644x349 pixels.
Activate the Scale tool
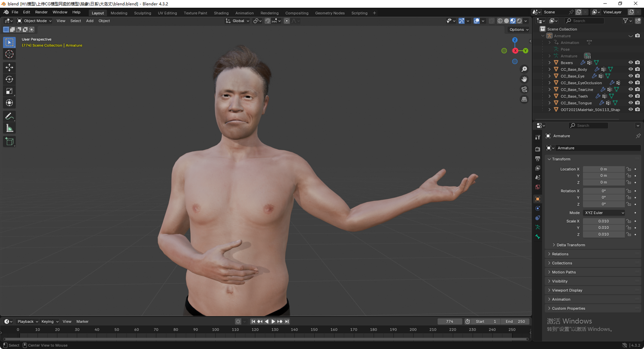click(9, 91)
